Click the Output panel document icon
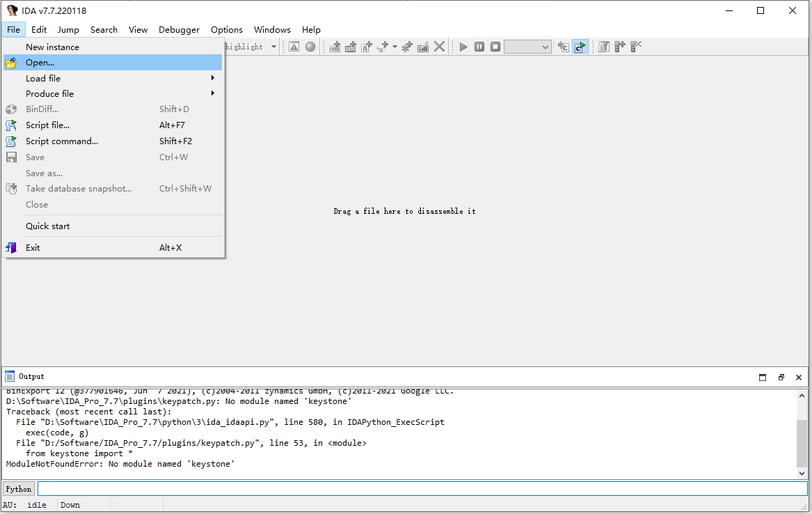Screen dimensions: 812x514 pyautogui.click(x=10, y=377)
